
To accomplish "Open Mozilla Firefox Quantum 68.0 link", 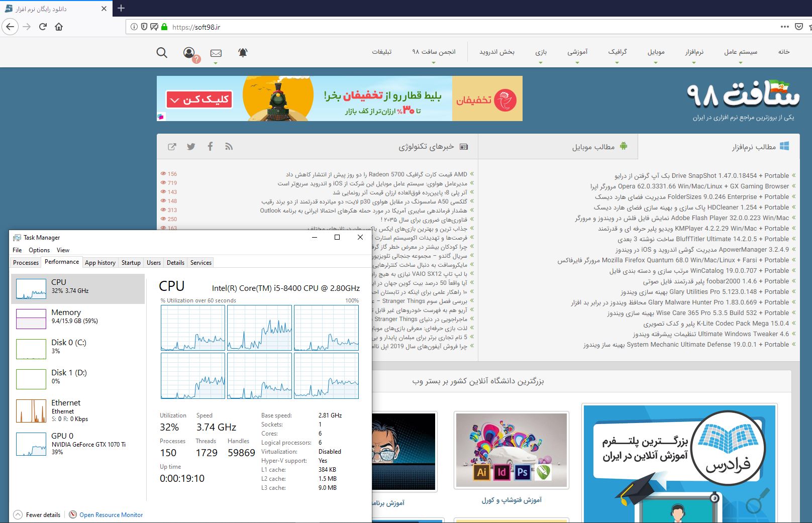I will coord(673,260).
